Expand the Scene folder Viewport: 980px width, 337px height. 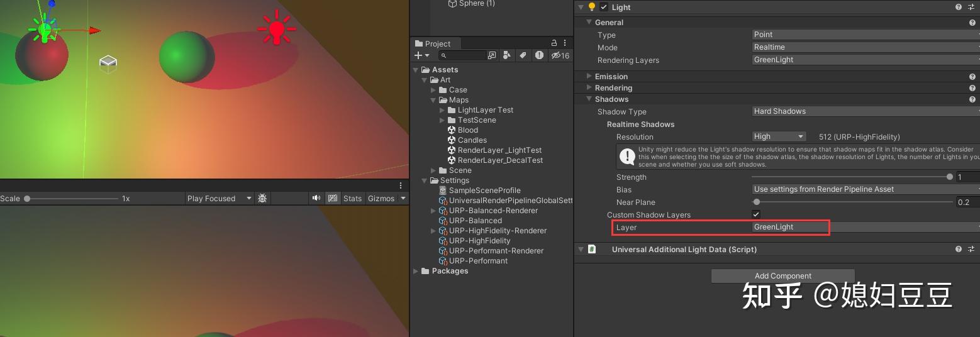[x=433, y=170]
